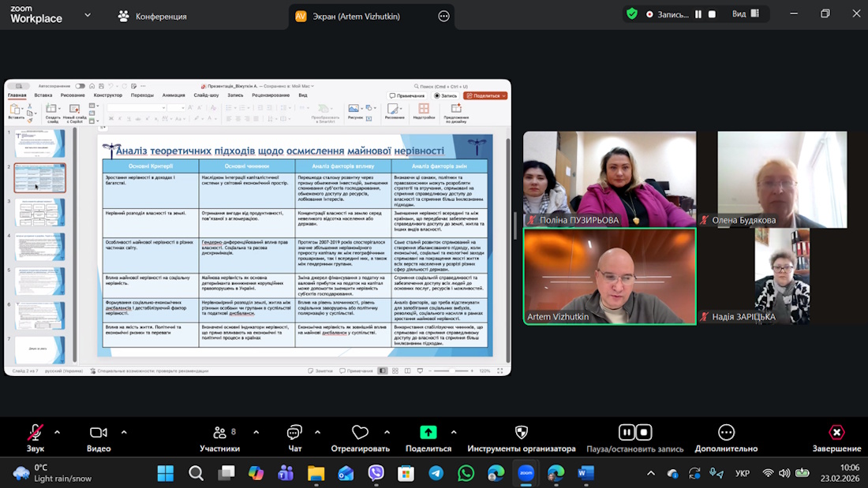Turn off camera via Видео button
The image size is (868, 488).
click(99, 434)
